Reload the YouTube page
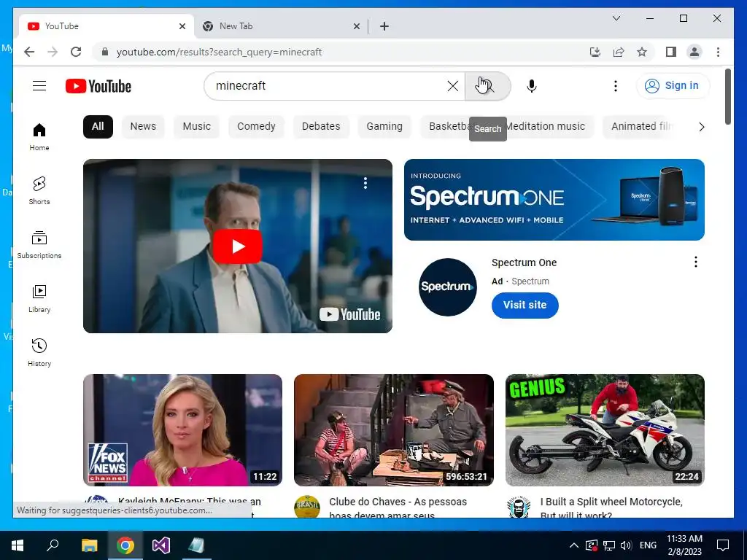 pos(76,52)
